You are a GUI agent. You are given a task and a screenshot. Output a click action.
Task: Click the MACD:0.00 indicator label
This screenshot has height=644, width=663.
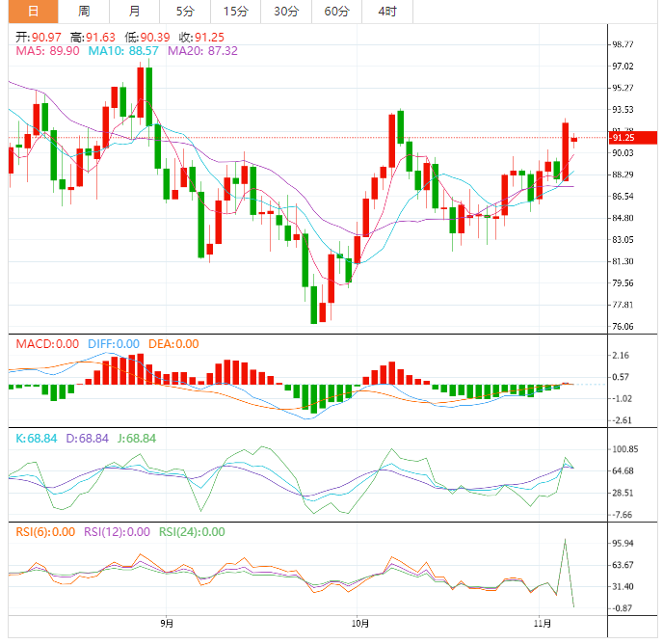point(47,344)
